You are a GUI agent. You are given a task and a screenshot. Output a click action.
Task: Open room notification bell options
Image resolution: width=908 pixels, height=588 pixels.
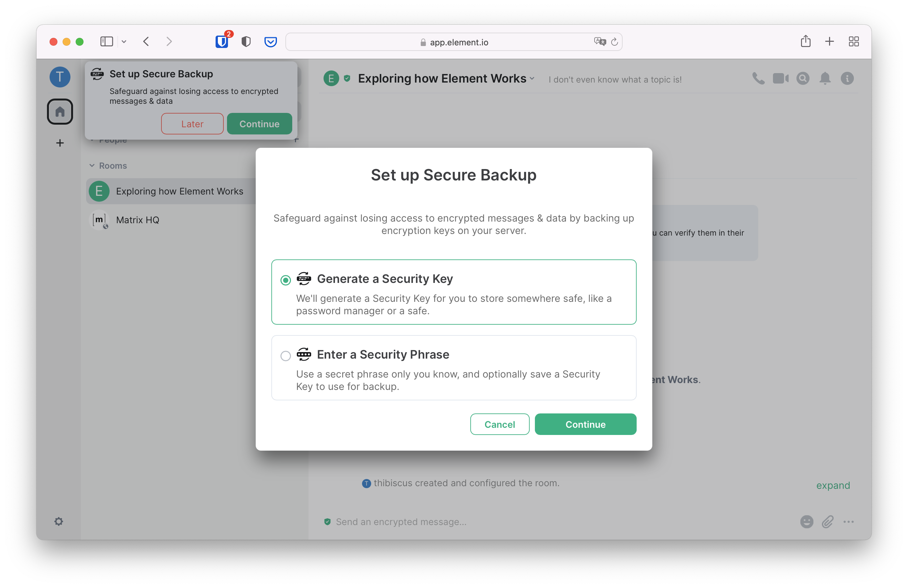pyautogui.click(x=825, y=79)
